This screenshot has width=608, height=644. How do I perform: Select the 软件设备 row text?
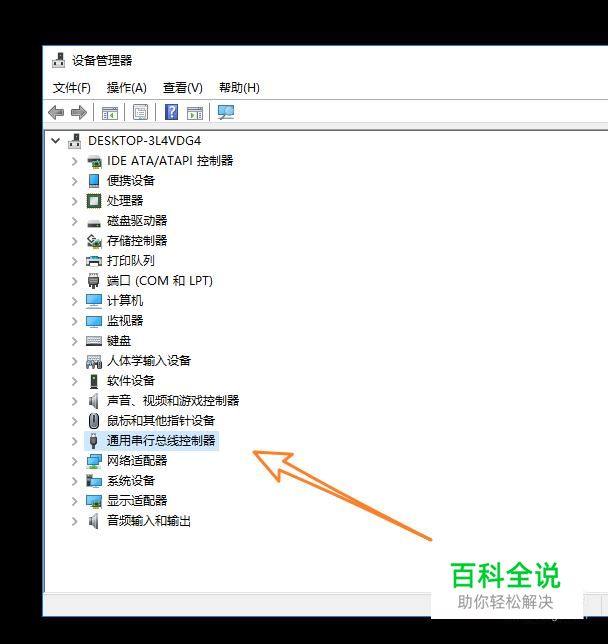click(x=131, y=381)
